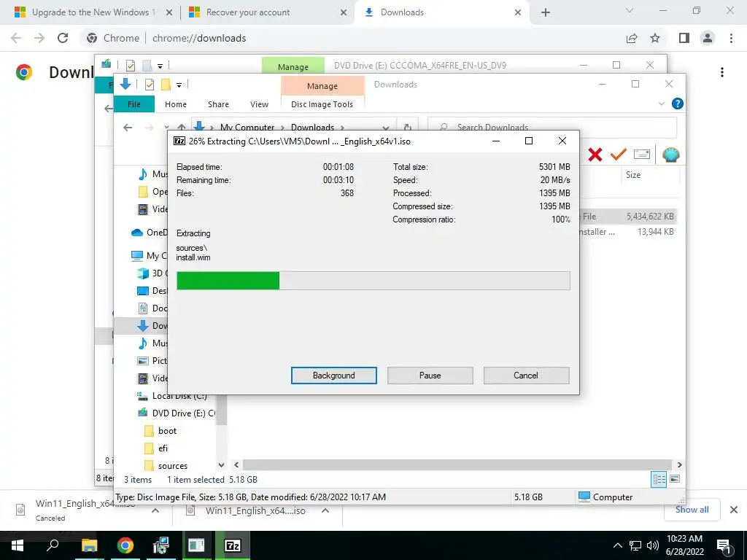Select the sources folder in tree
This screenshot has height=560, width=747.
point(172,466)
